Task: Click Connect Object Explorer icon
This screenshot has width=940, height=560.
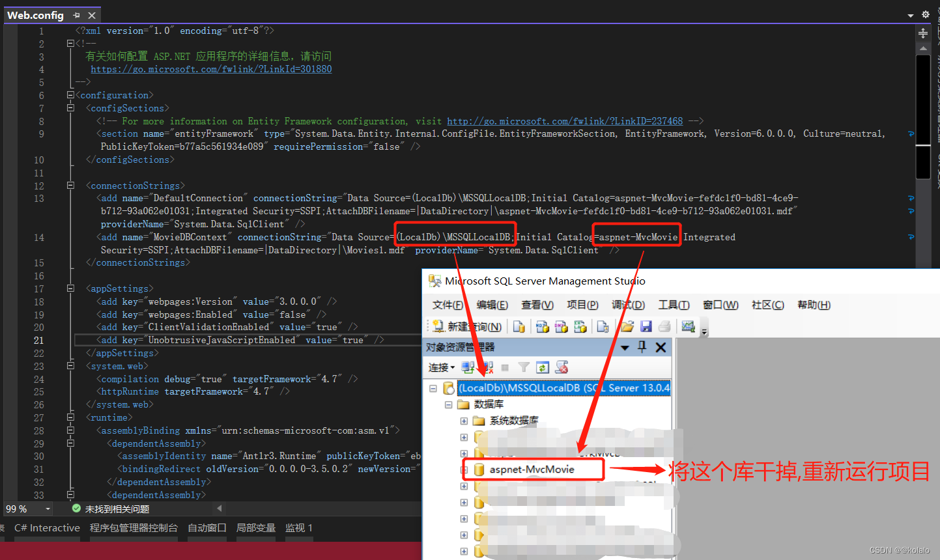Action: tap(468, 367)
